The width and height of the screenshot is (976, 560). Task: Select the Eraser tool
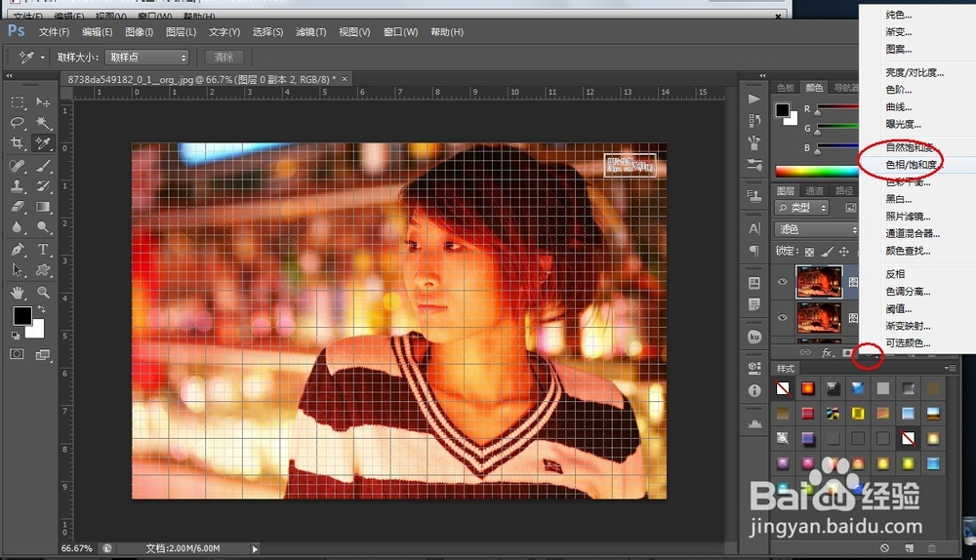point(18,207)
